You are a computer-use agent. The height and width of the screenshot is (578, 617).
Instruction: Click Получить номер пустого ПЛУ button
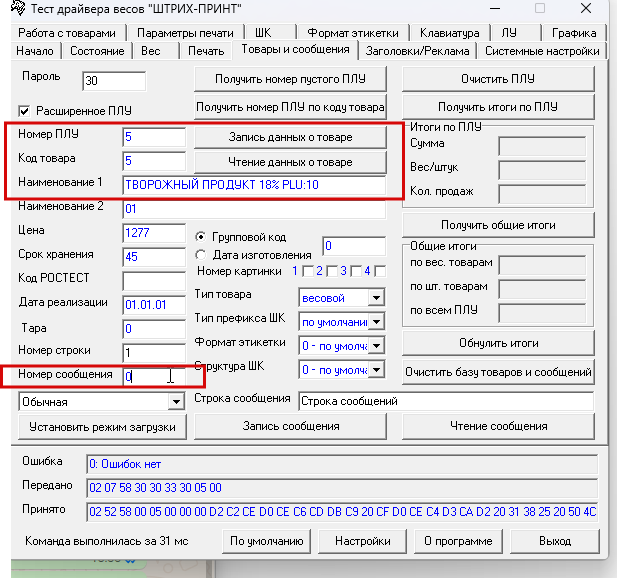(x=290, y=79)
